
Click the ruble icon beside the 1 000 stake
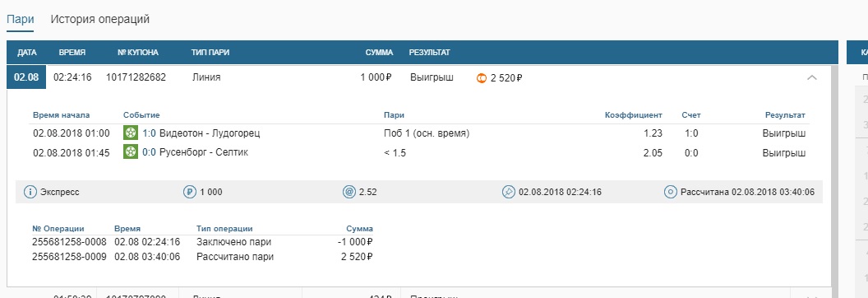[x=190, y=192]
